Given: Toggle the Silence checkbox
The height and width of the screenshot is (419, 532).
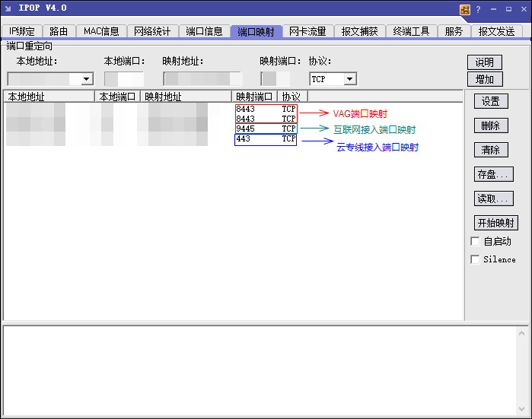Looking at the screenshot, I should tap(476, 259).
